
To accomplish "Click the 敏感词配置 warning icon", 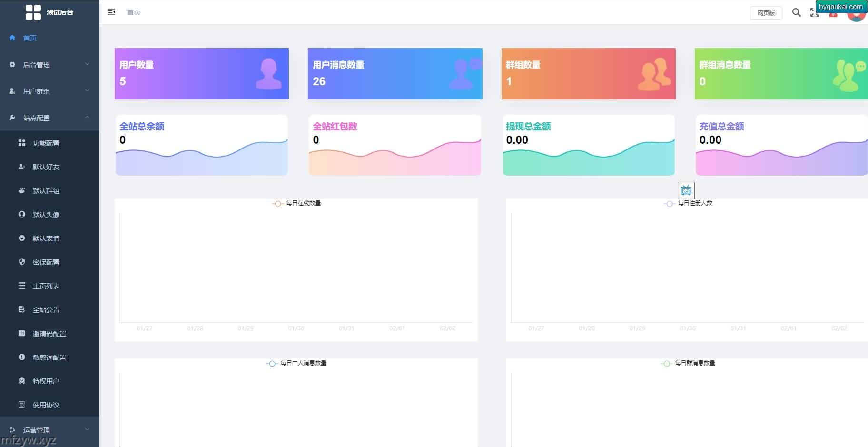I will 22,357.
